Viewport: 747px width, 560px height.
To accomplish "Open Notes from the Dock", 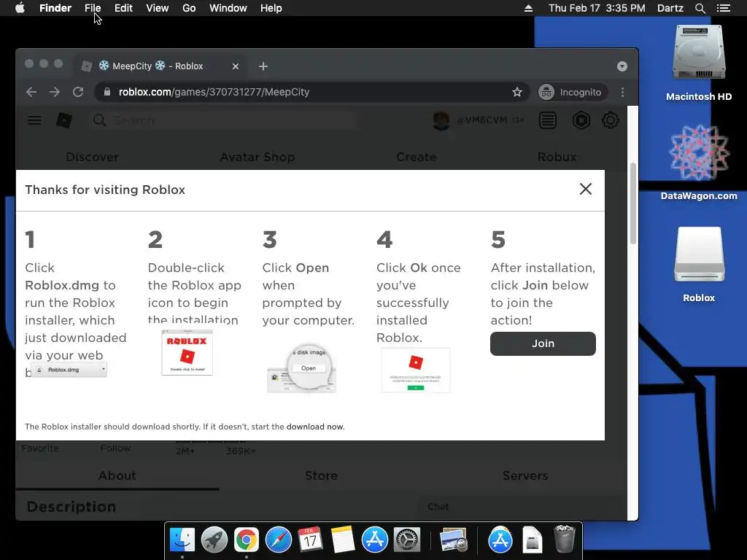I will coord(343,540).
